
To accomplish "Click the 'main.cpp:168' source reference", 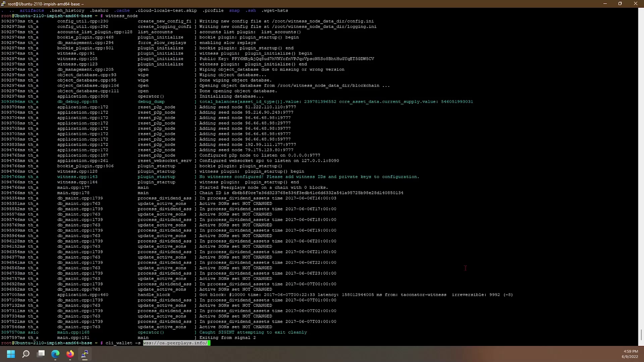I will 73,333.
